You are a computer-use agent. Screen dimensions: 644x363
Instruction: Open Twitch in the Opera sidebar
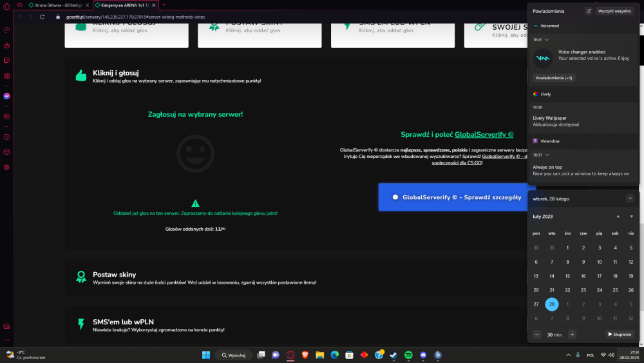pyautogui.click(x=6, y=61)
